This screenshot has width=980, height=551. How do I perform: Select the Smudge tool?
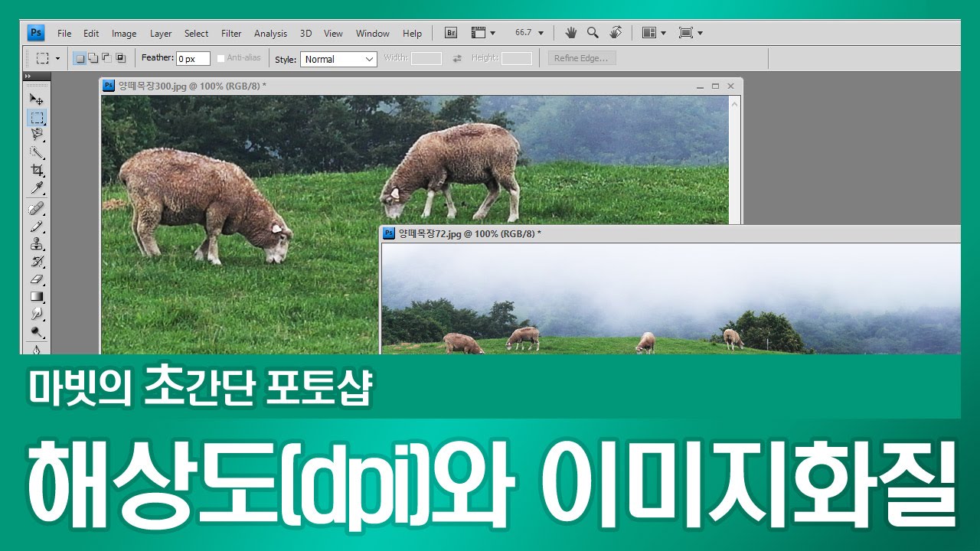[x=37, y=314]
